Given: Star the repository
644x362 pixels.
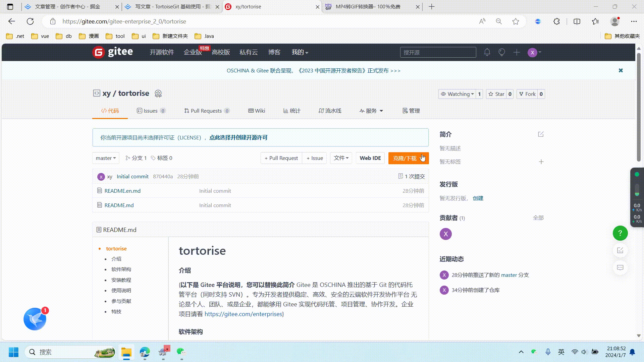Looking at the screenshot, I should point(496,94).
